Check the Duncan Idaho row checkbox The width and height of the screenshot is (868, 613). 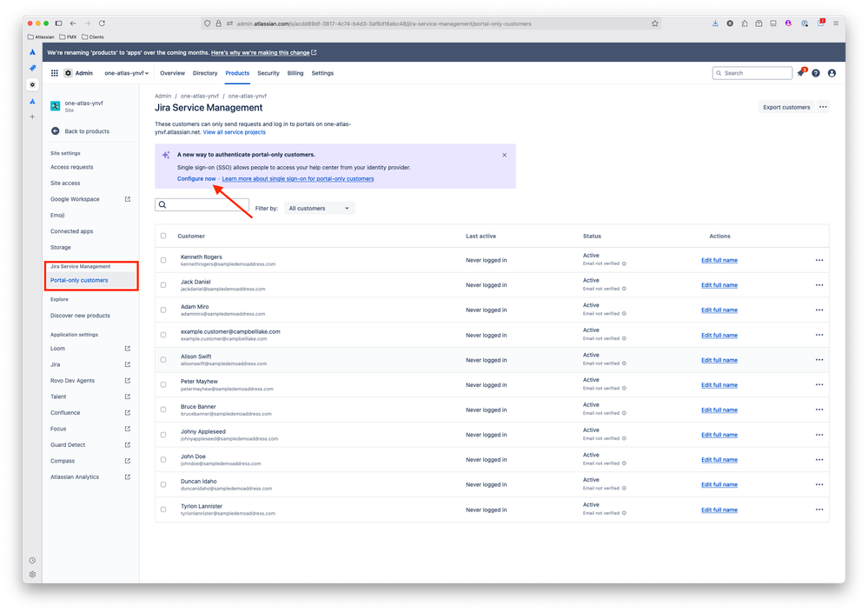(x=163, y=484)
